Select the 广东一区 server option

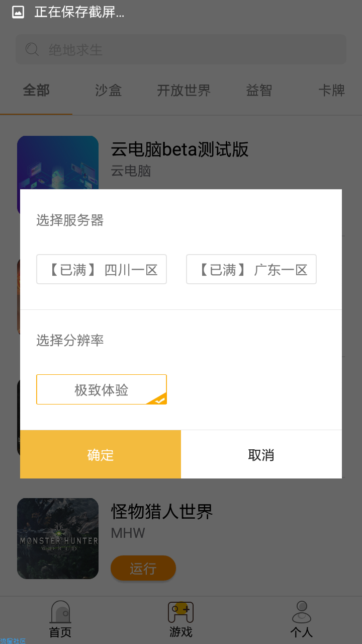point(251,269)
